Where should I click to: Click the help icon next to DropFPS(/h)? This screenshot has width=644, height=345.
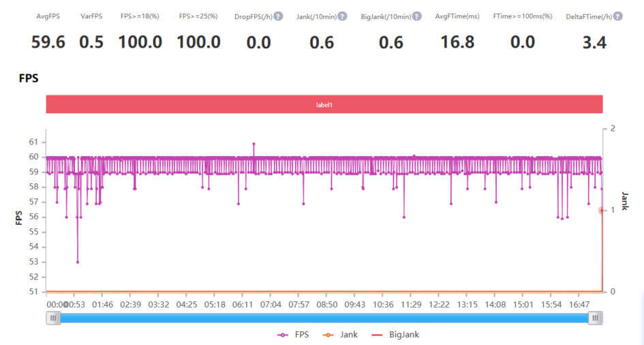click(x=278, y=16)
